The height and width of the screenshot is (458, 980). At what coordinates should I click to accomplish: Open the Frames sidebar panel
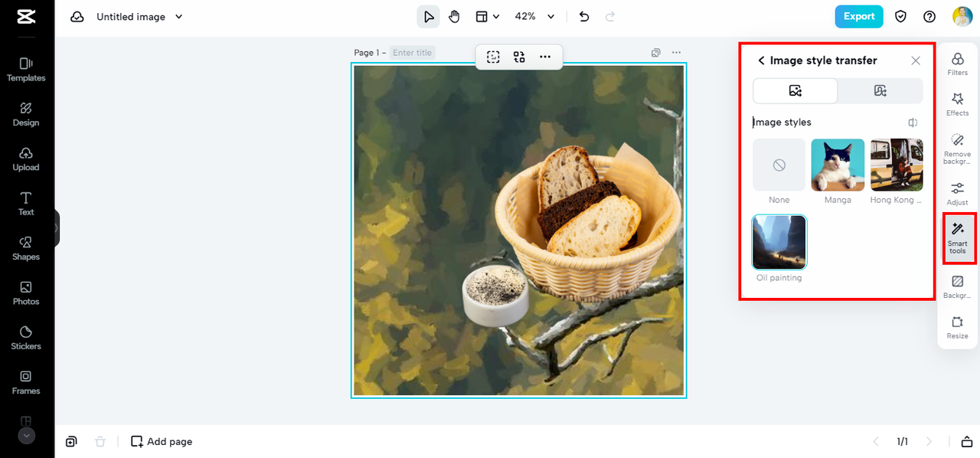coord(26,382)
